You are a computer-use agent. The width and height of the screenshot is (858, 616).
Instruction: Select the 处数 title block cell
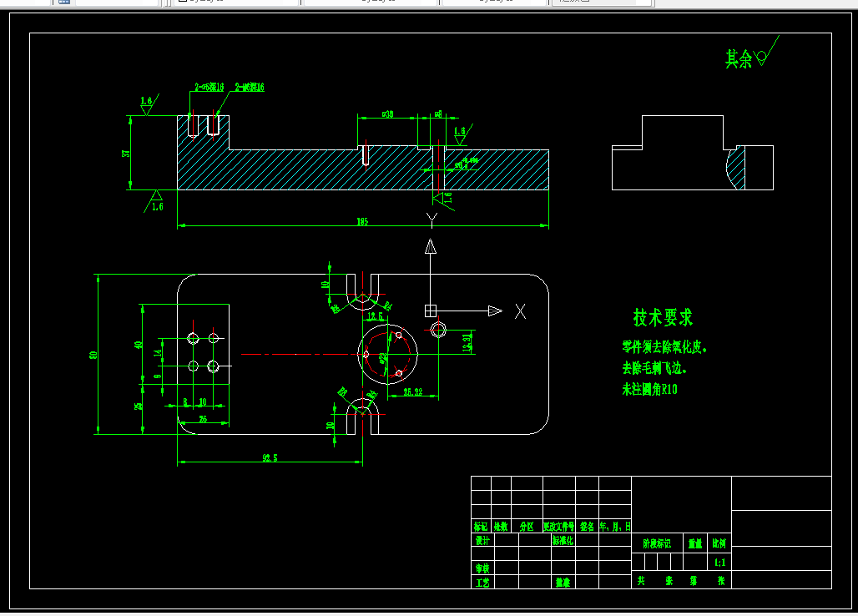coord(501,527)
